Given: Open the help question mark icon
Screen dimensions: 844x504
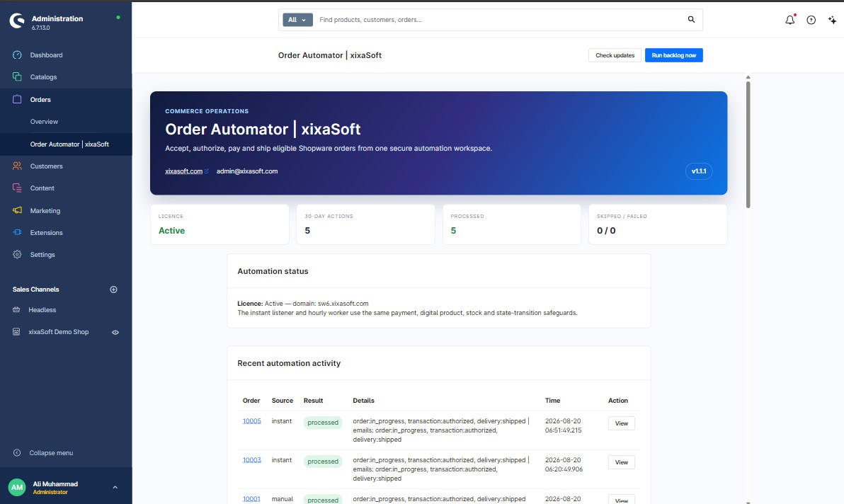Looking at the screenshot, I should coord(811,20).
